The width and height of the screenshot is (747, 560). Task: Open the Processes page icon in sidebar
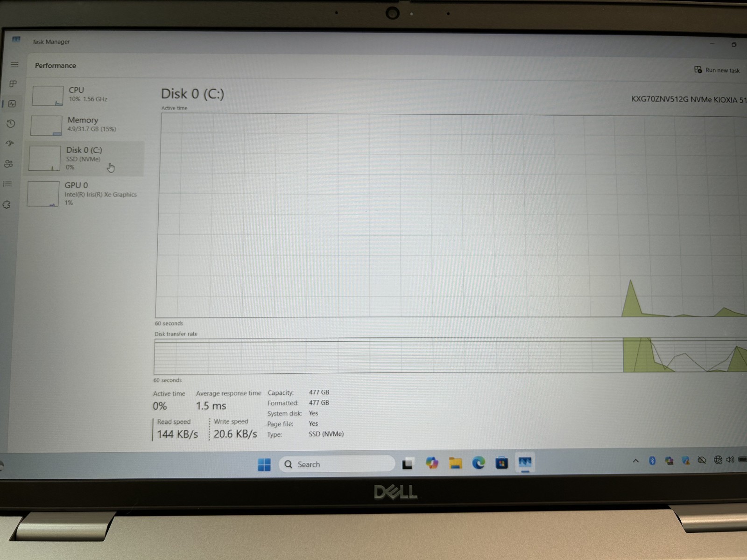pyautogui.click(x=13, y=84)
